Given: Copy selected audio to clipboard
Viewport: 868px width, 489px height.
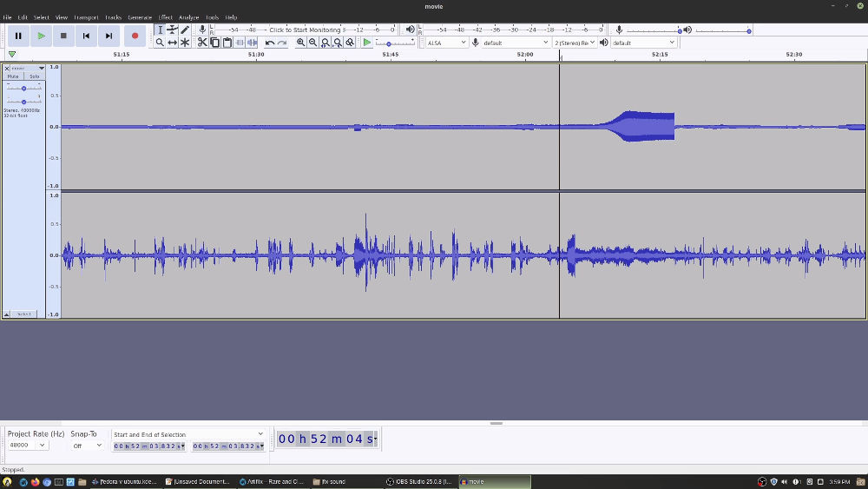Looking at the screenshot, I should pos(214,43).
